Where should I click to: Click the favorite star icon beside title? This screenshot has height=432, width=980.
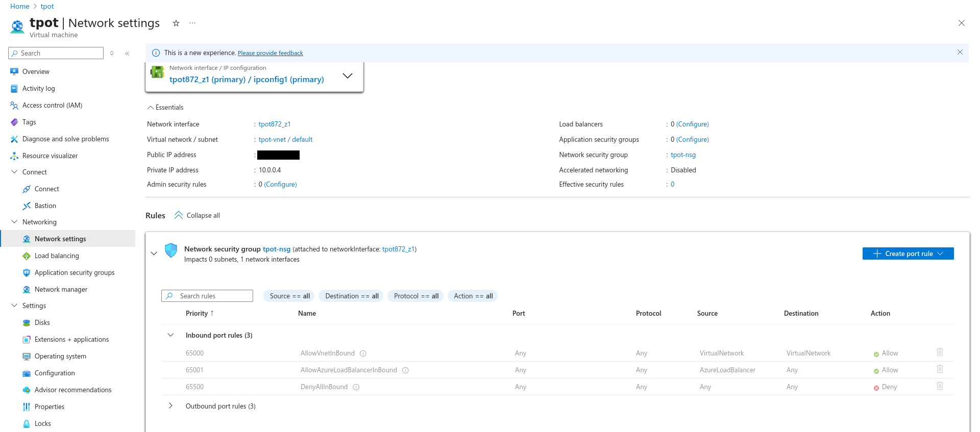click(176, 23)
